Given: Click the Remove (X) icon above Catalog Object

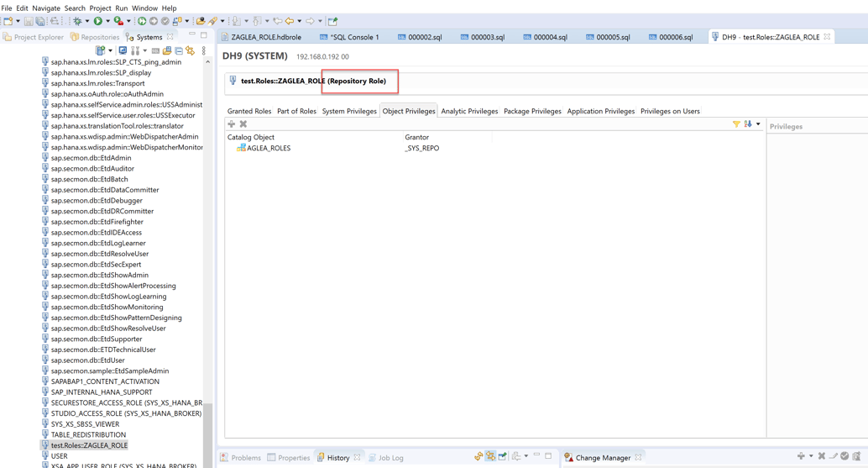Looking at the screenshot, I should [x=243, y=124].
